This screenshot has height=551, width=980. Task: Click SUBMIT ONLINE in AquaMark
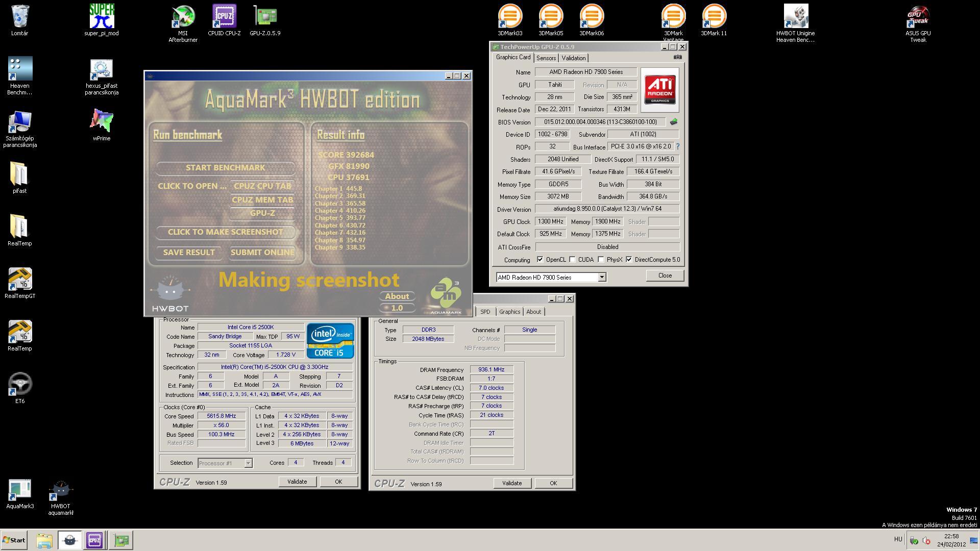point(262,253)
